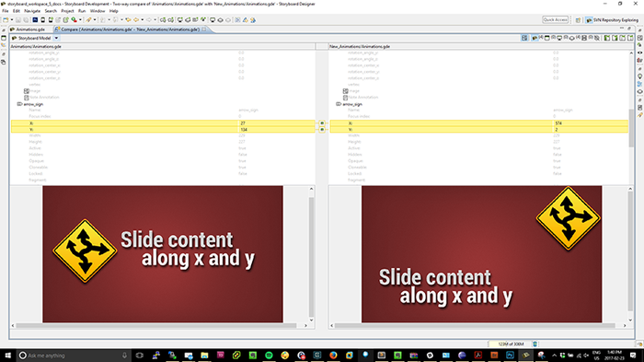The width and height of the screenshot is (644, 362).
Task: Click the right Slide content preview image
Action: point(482,254)
